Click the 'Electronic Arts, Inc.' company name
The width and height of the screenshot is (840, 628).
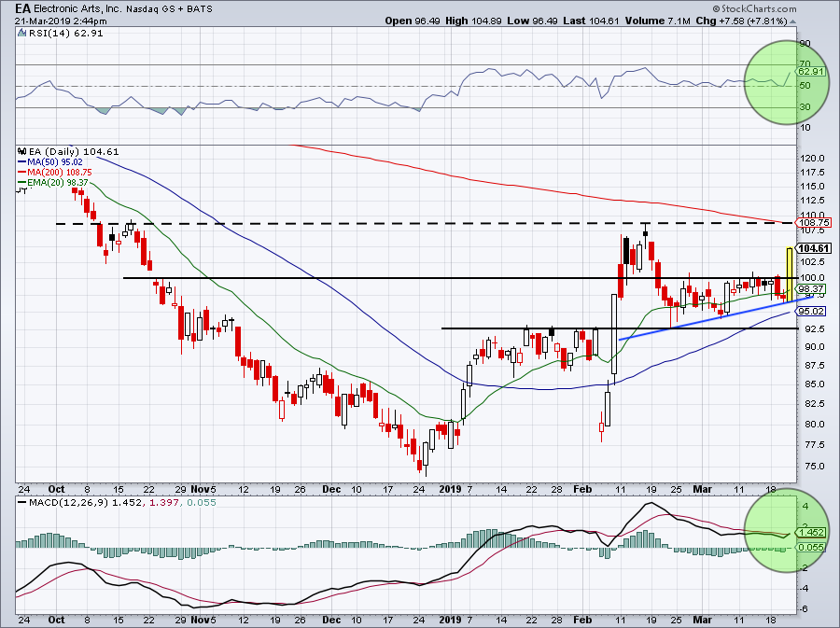pyautogui.click(x=78, y=9)
